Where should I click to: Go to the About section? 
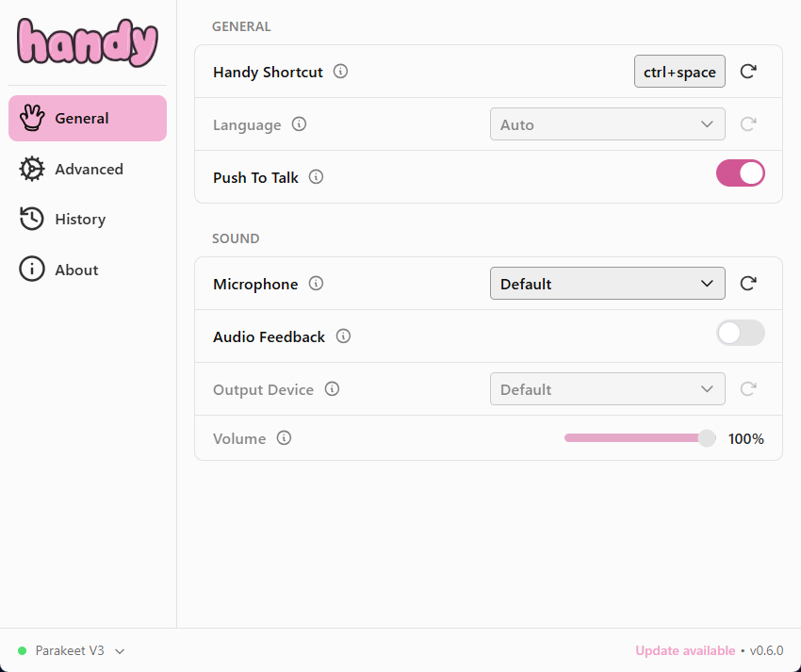75,270
